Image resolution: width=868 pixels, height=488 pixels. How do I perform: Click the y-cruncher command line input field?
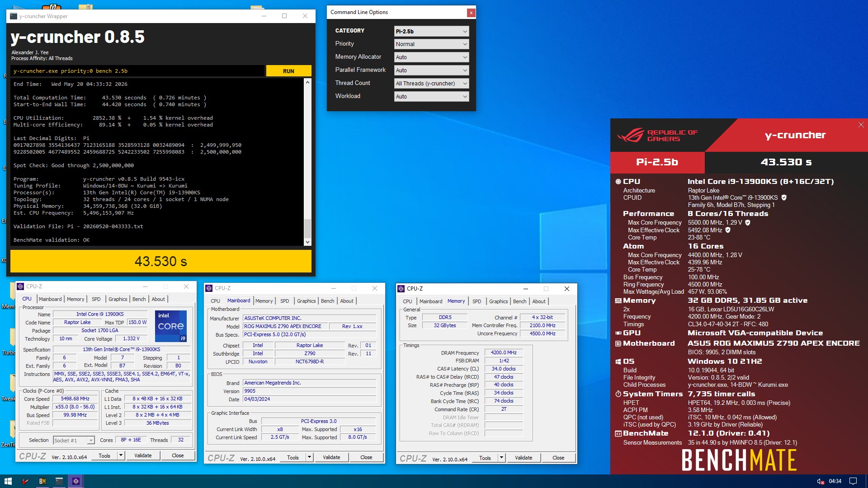(137, 71)
